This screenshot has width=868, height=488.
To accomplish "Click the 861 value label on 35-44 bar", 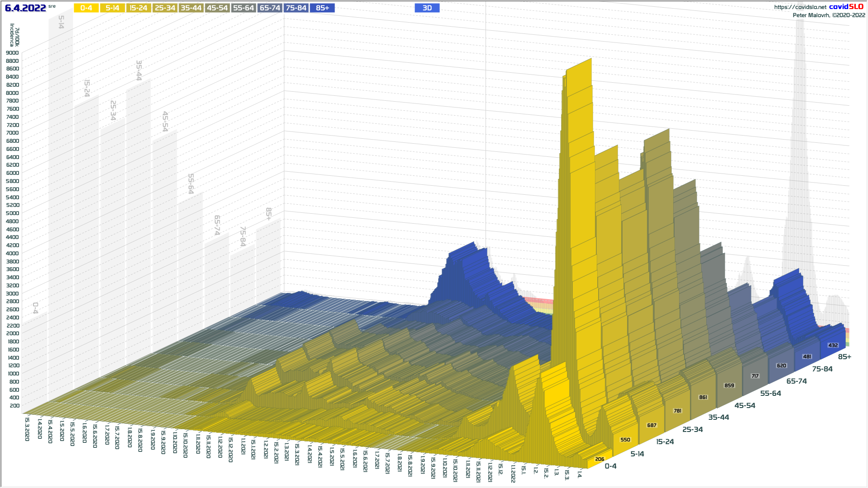I will click(703, 397).
